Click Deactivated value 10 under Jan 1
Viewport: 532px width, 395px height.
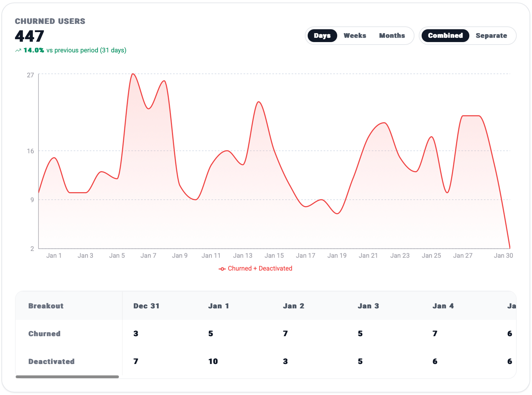tap(213, 361)
